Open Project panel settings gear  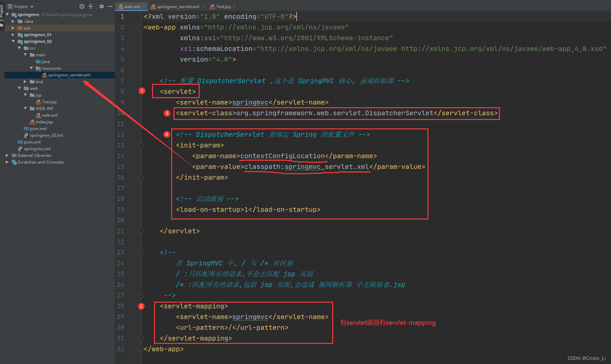click(102, 6)
